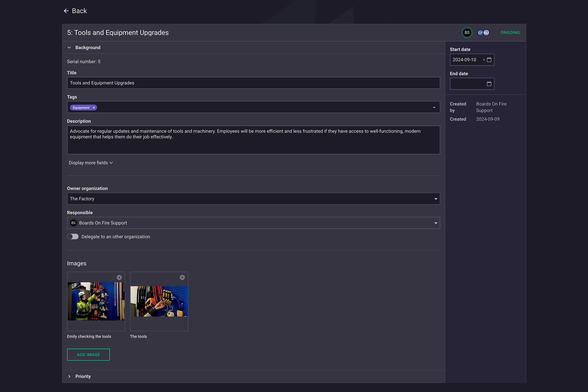Click 'Serial number: 5' text

click(x=84, y=61)
